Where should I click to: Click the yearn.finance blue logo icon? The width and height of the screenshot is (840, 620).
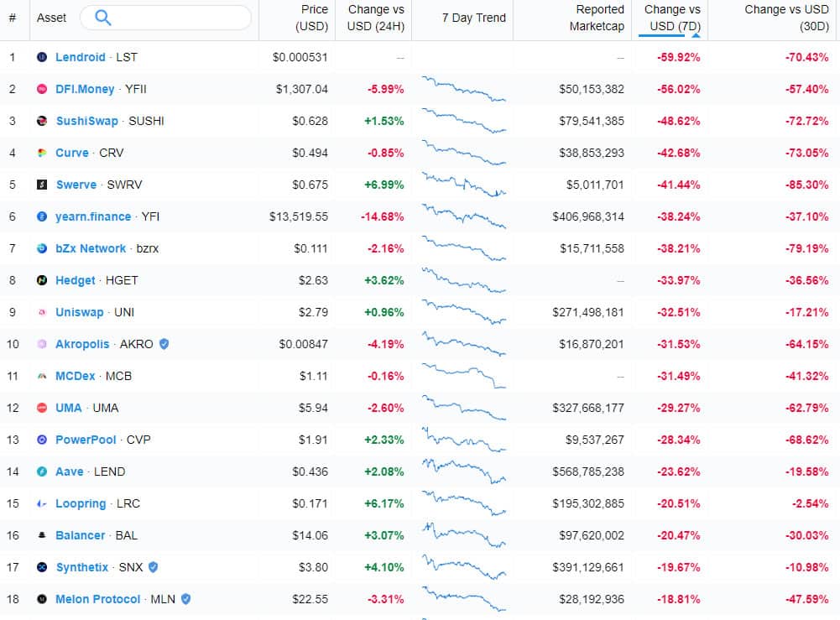42,216
